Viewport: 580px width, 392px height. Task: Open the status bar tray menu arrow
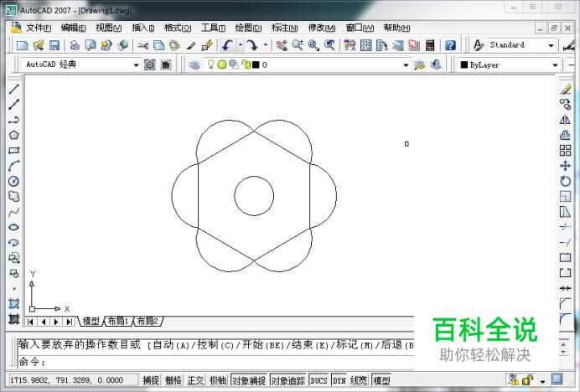(x=542, y=381)
